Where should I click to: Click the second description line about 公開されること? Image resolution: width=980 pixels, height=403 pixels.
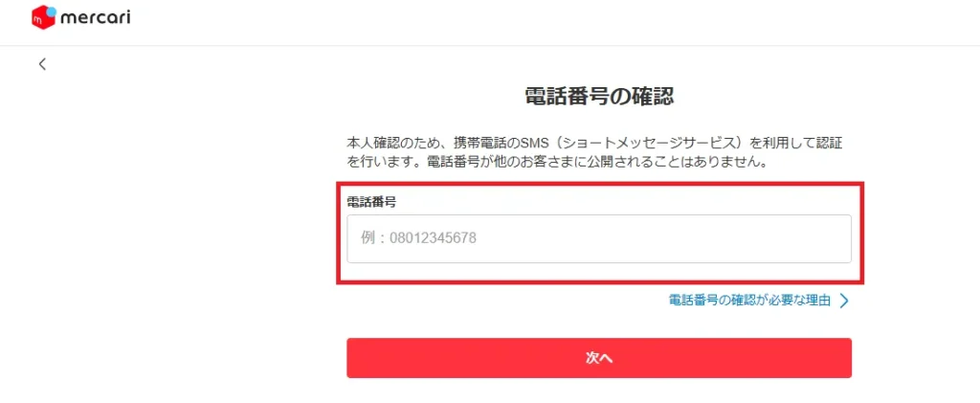tap(557, 162)
